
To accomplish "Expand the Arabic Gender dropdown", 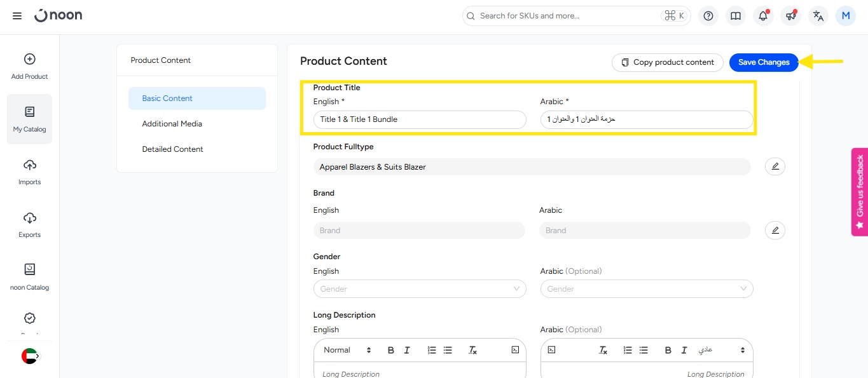I will coord(646,289).
